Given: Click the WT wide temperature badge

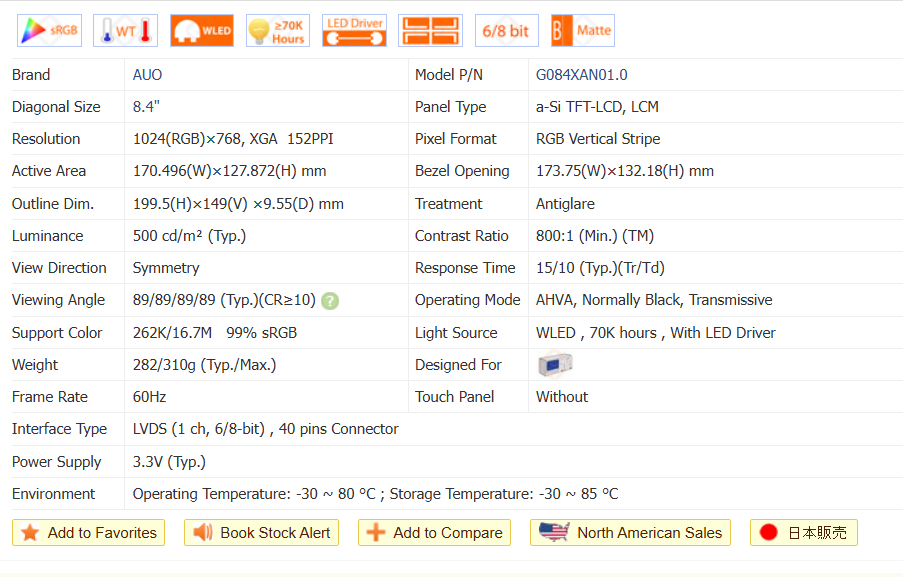Looking at the screenshot, I should [x=125, y=31].
